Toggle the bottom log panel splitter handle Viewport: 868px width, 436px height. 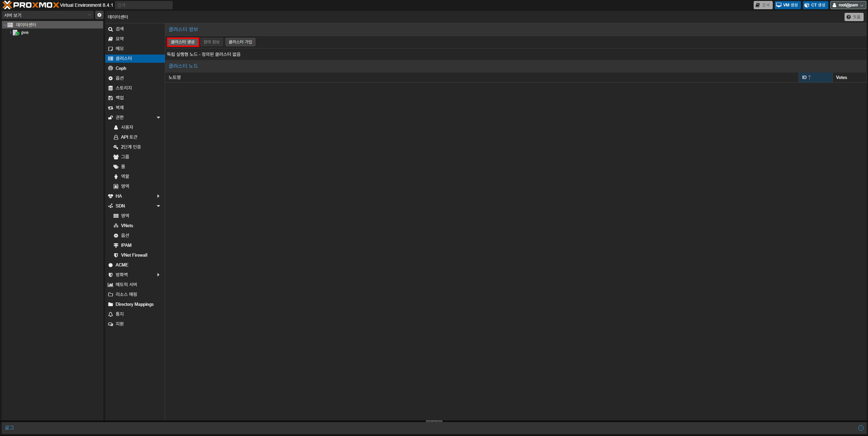[x=434, y=421]
